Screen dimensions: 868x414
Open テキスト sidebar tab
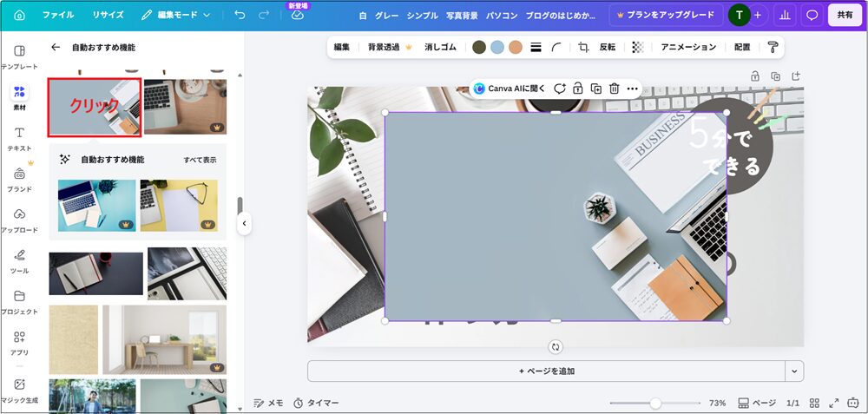[x=19, y=139]
